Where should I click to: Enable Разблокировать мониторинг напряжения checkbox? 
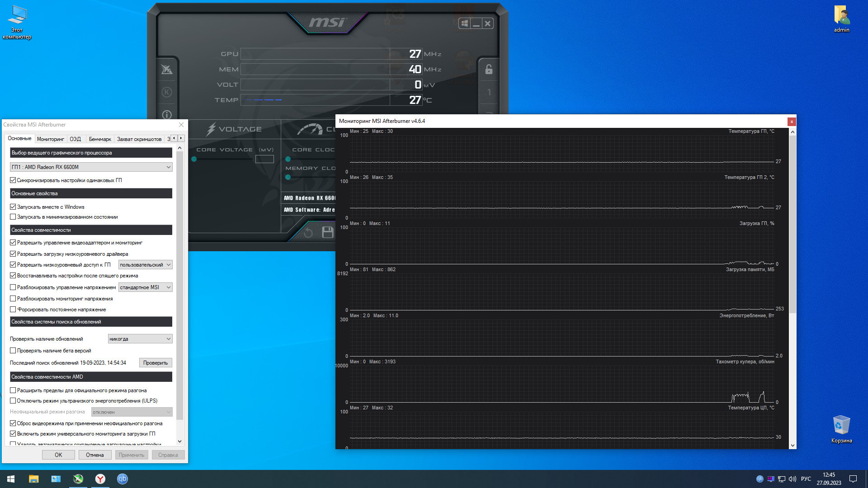click(x=13, y=299)
